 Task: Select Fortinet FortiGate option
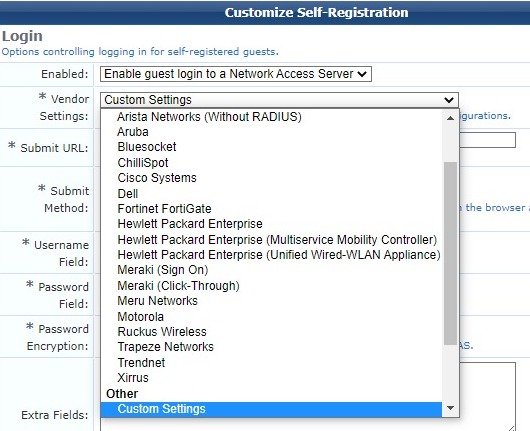pos(271,209)
